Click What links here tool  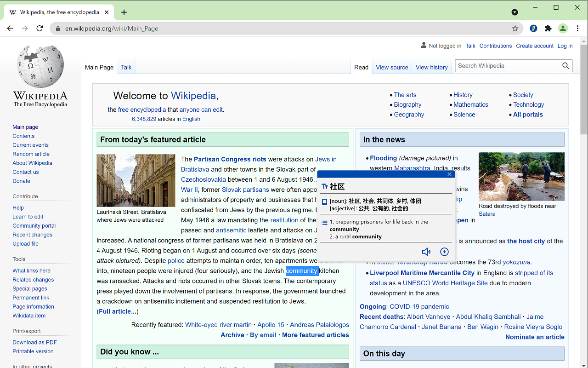(31, 270)
